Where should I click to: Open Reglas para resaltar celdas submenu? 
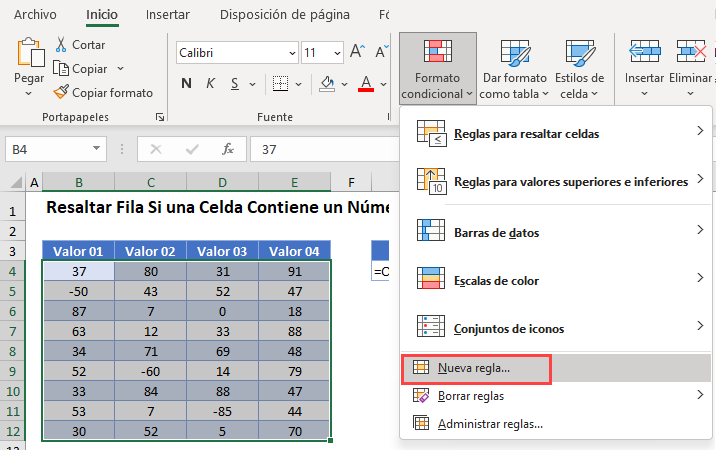[556, 133]
